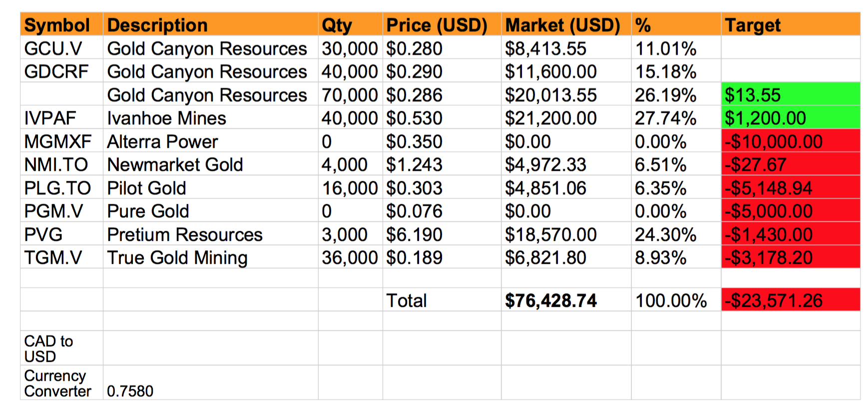Click the MGMXF symbol cell
This screenshot has height=408, width=868.
[61, 140]
